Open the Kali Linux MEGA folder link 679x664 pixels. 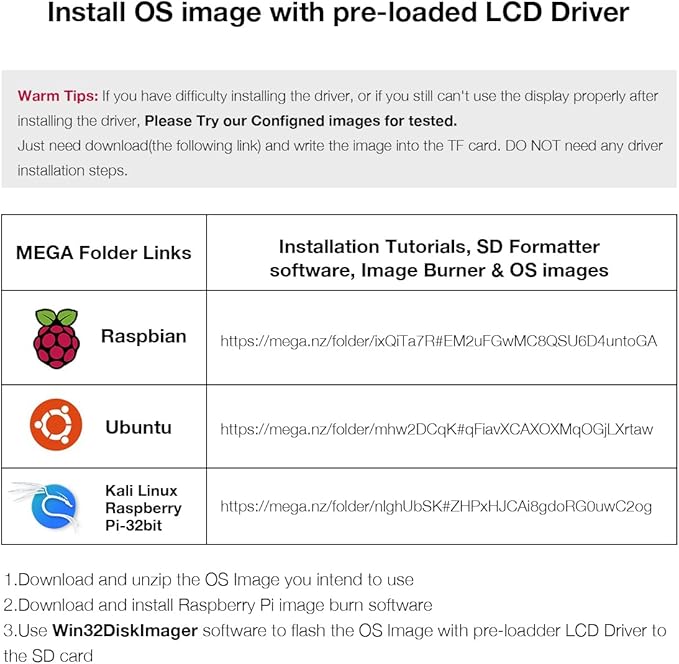coord(436,506)
